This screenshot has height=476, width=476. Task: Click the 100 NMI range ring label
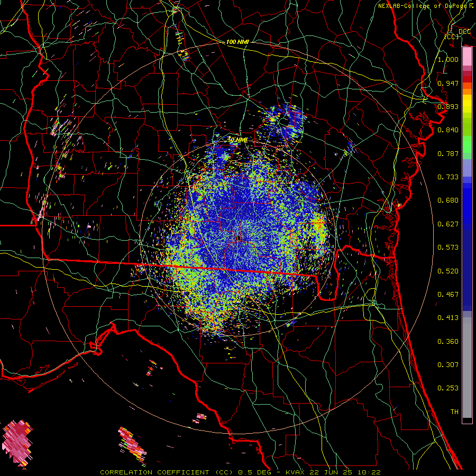pos(237,42)
